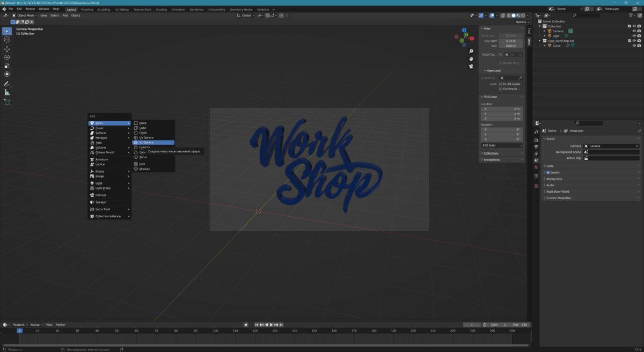Select the Cursor tool in the left toolbar
This screenshot has height=352, width=644.
[7, 39]
